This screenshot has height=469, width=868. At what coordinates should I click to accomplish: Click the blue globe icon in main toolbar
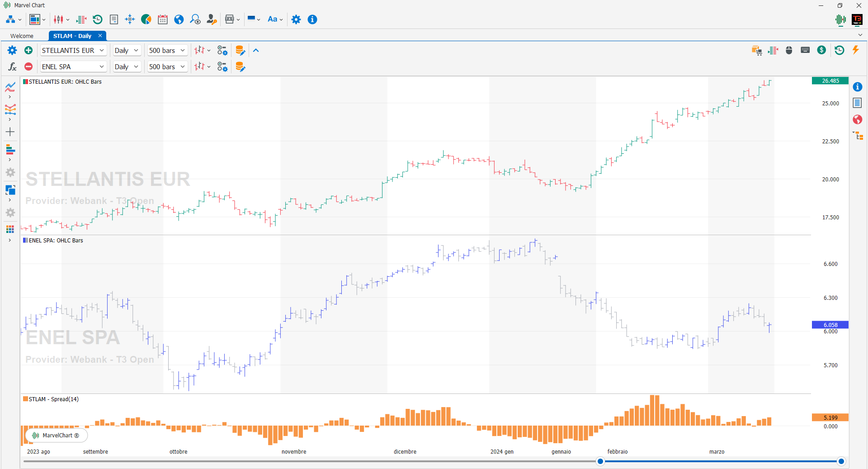pos(179,19)
